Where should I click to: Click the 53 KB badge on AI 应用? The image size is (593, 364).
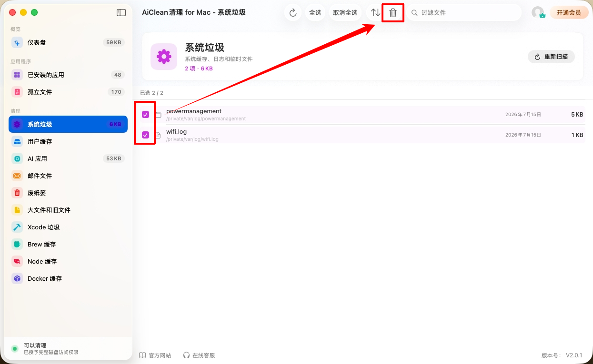click(x=114, y=158)
